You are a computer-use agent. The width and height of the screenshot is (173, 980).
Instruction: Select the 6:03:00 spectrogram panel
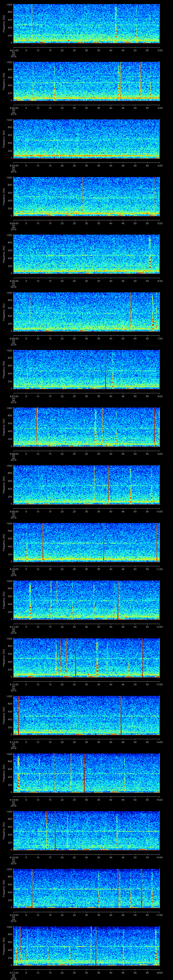(86, 139)
